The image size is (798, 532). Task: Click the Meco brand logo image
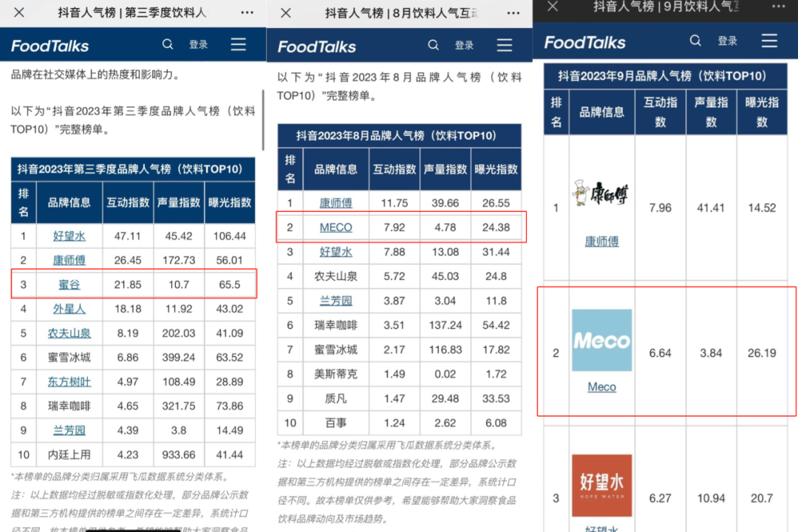(601, 340)
